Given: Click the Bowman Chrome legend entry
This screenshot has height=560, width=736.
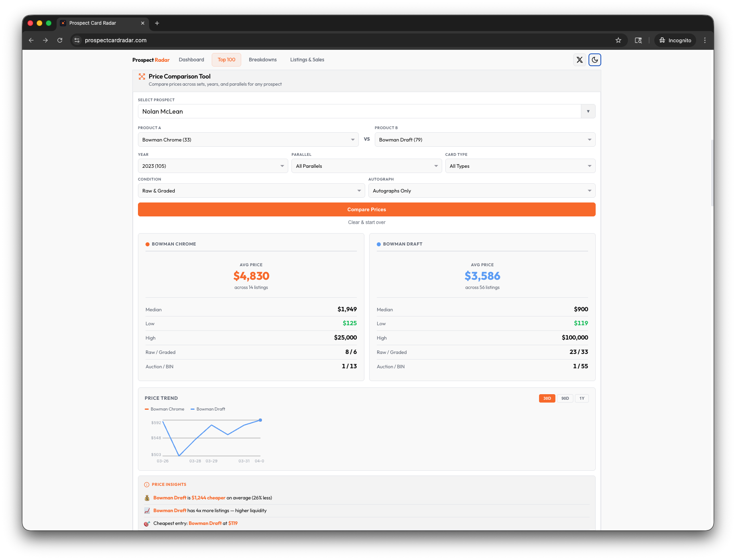Looking at the screenshot, I should pos(165,409).
